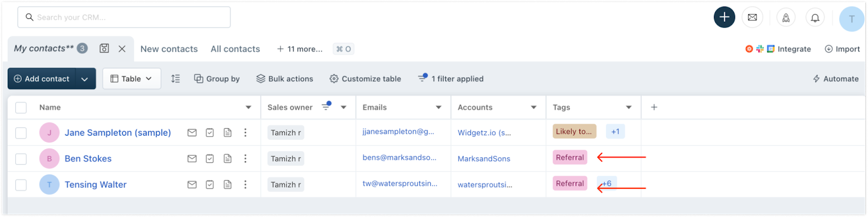This screenshot has width=868, height=217.
Task: Tick the Tensing Walter row checkbox
Action: (21, 185)
